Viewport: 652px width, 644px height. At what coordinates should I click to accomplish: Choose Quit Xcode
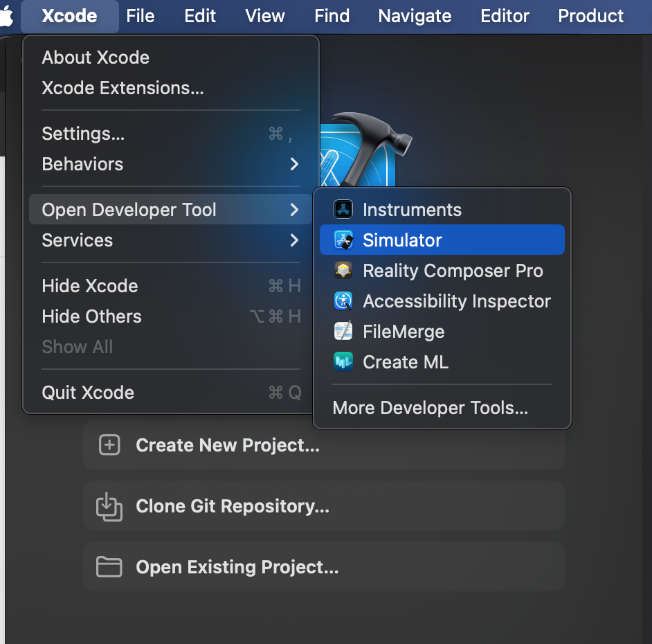(x=171, y=393)
